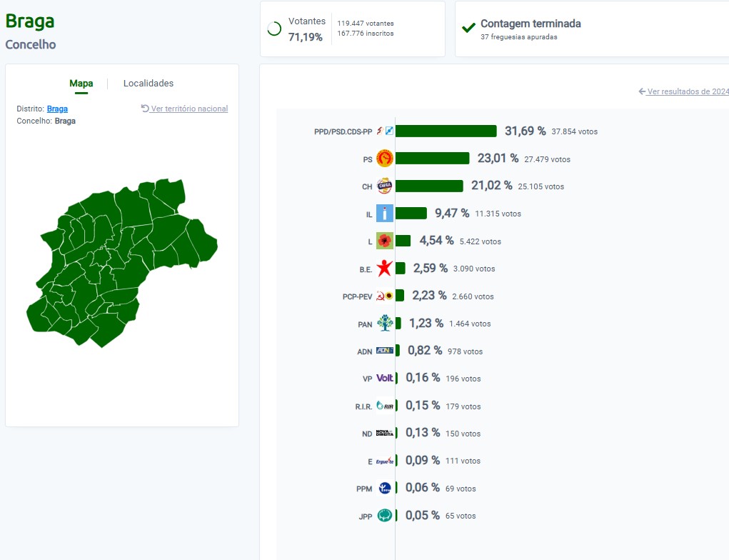The width and height of the screenshot is (729, 560).
Task: Click the PPM round blue logo
Action: point(384,488)
